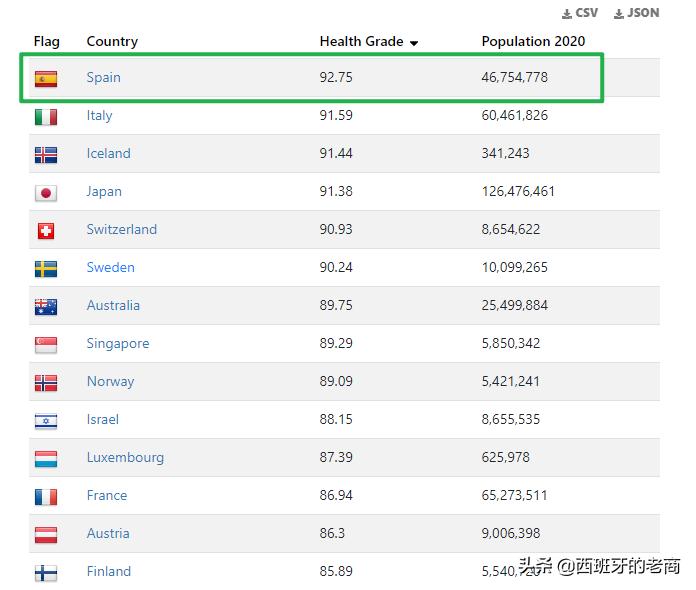Image resolution: width=696 pixels, height=590 pixels.
Task: Click the Sweden flag icon
Action: tap(46, 268)
